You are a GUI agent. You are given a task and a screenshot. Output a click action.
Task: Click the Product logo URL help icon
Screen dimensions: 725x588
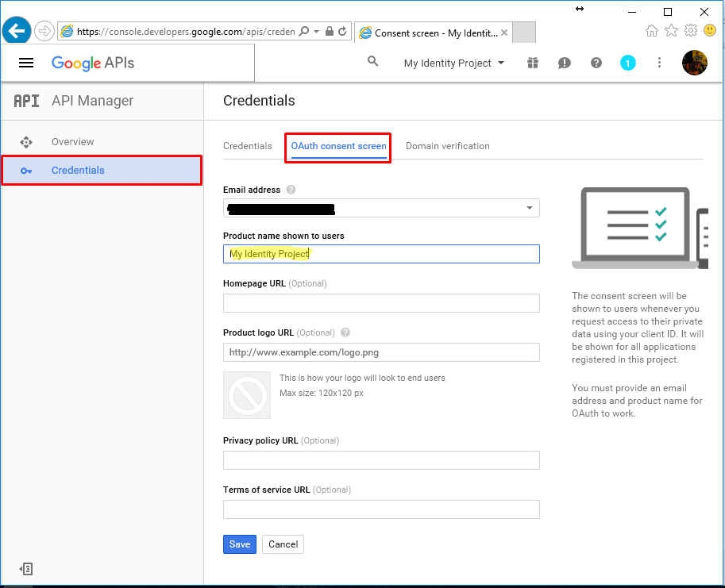click(x=345, y=332)
